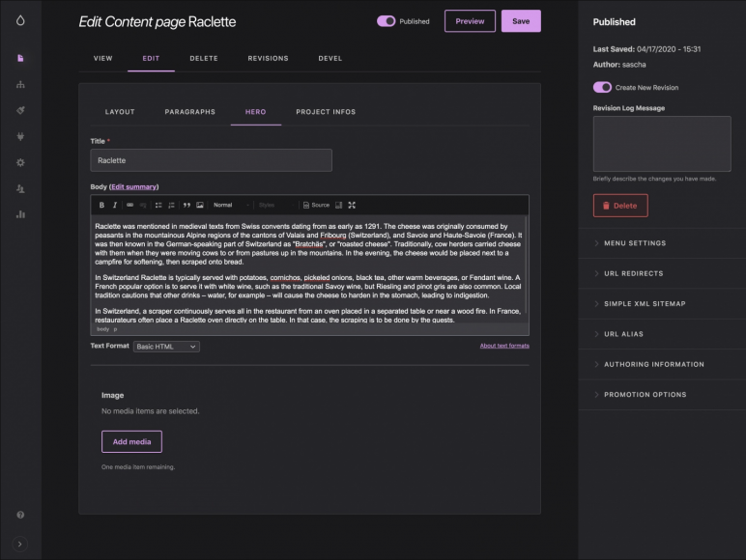Click the Bold formatting icon
Image resolution: width=746 pixels, height=560 pixels.
[101, 205]
